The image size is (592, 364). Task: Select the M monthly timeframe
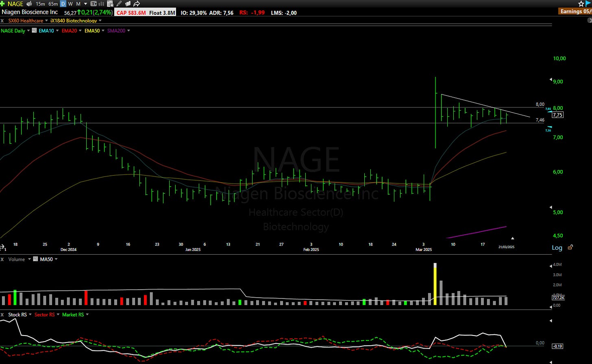[78, 4]
